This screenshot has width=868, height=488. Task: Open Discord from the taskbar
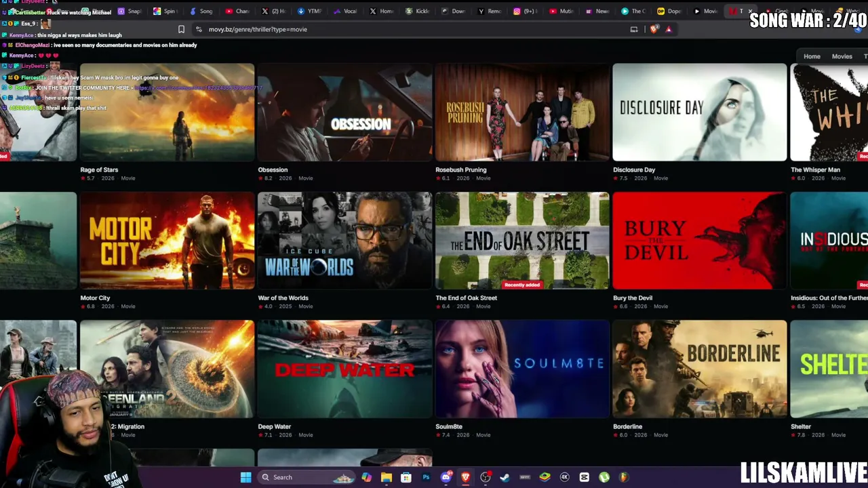pyautogui.click(x=446, y=477)
